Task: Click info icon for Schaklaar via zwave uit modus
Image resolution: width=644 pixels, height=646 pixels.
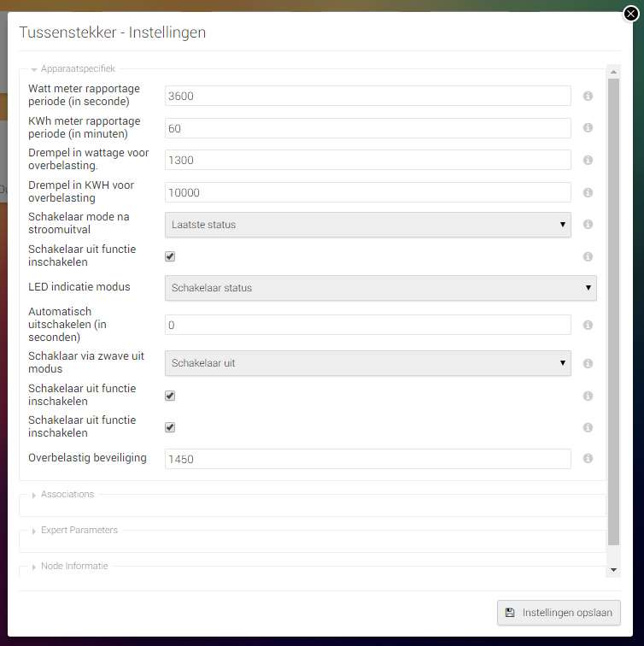Action: [588, 363]
